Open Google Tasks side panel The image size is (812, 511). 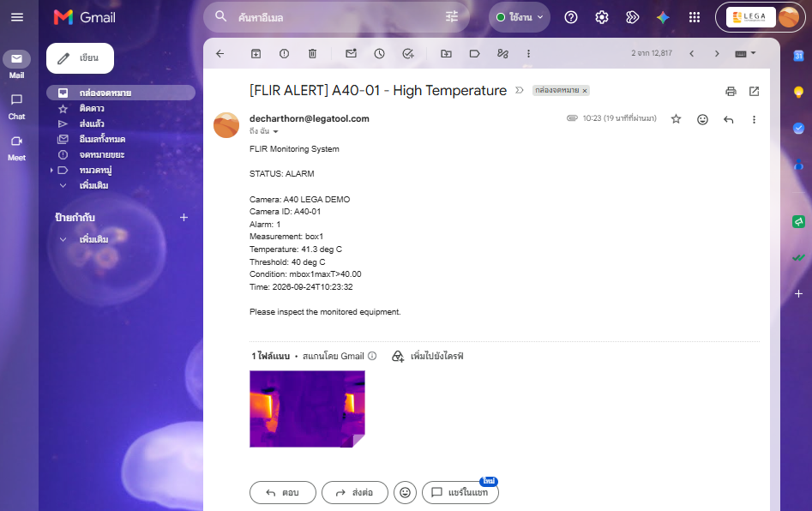click(798, 128)
